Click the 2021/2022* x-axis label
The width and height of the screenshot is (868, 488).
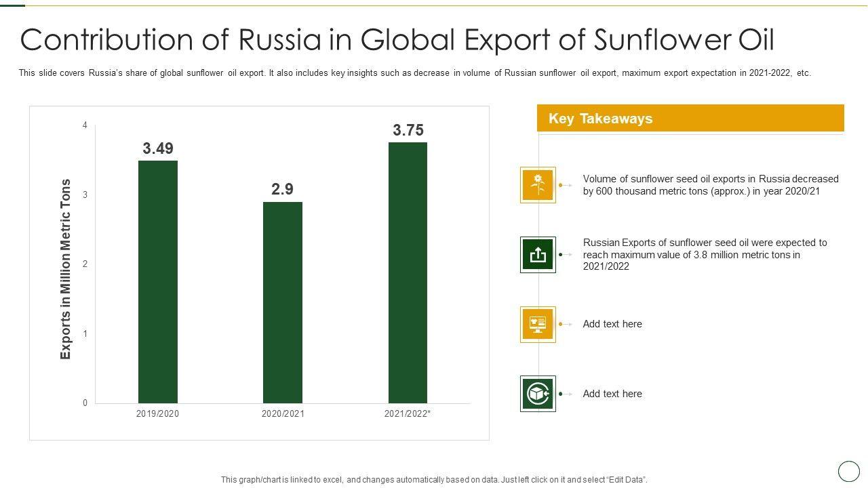(407, 413)
